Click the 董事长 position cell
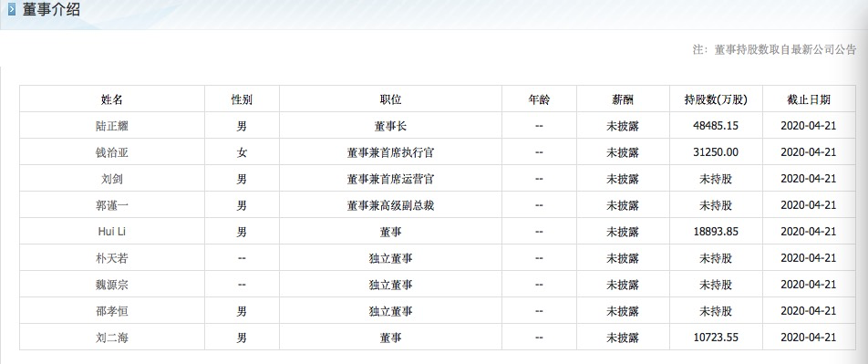 (390, 126)
